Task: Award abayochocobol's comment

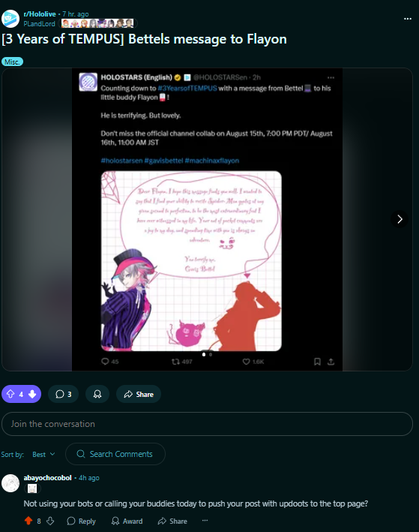Action: pos(127,521)
